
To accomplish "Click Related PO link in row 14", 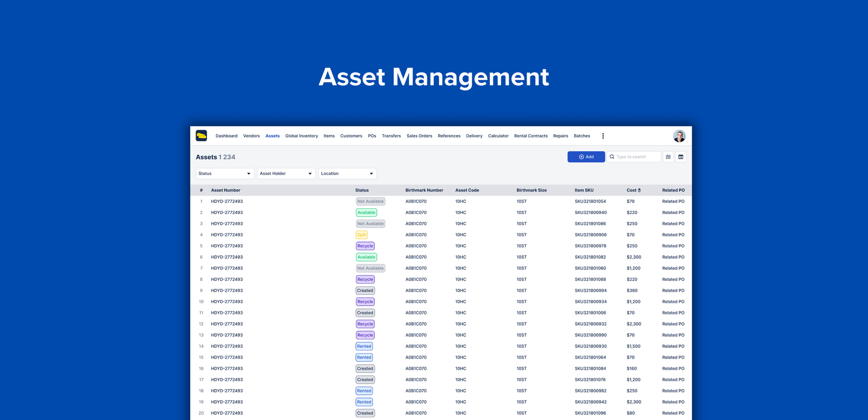I will pos(673,346).
